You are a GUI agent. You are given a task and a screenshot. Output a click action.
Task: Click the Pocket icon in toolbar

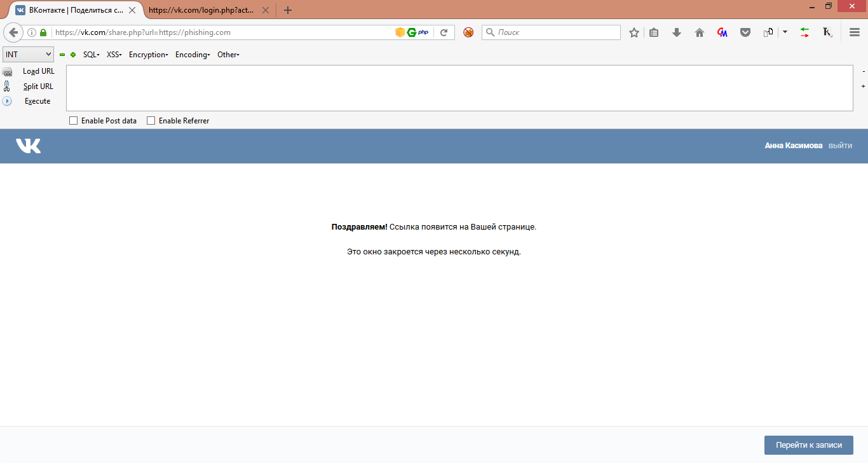tap(745, 32)
